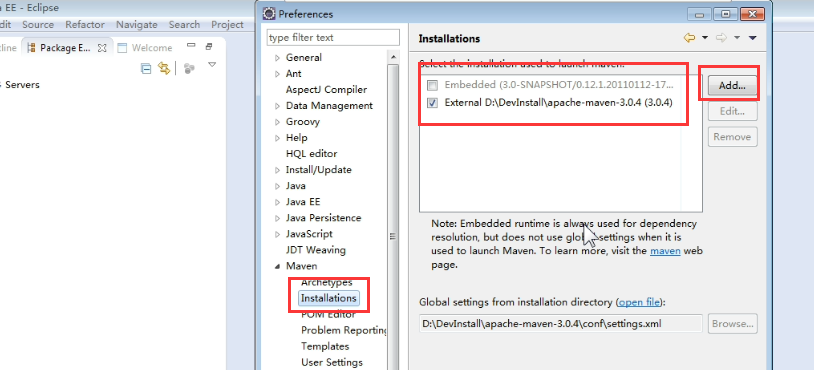Click Collapse All icon in Package Explorer
The image size is (814, 370).
coord(146,68)
